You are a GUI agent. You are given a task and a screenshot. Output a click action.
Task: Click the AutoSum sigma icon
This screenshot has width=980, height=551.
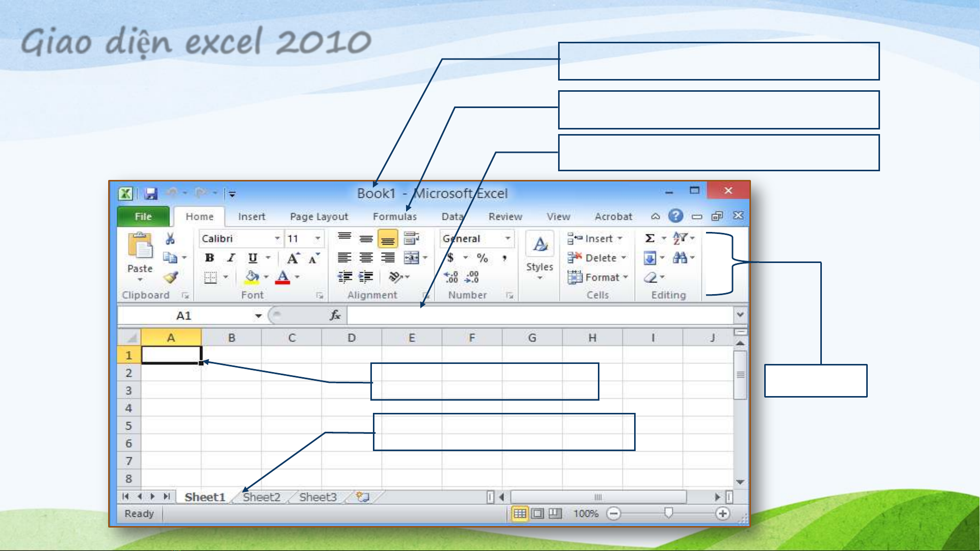pyautogui.click(x=649, y=239)
